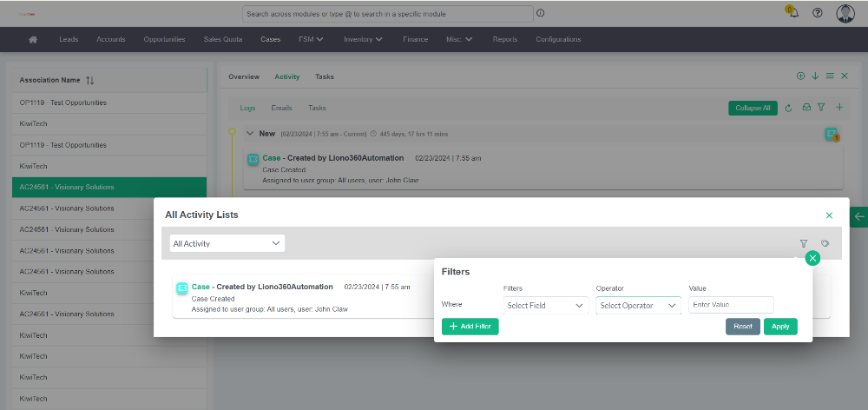
Task: Click the Reset button in Filters
Action: coord(742,327)
